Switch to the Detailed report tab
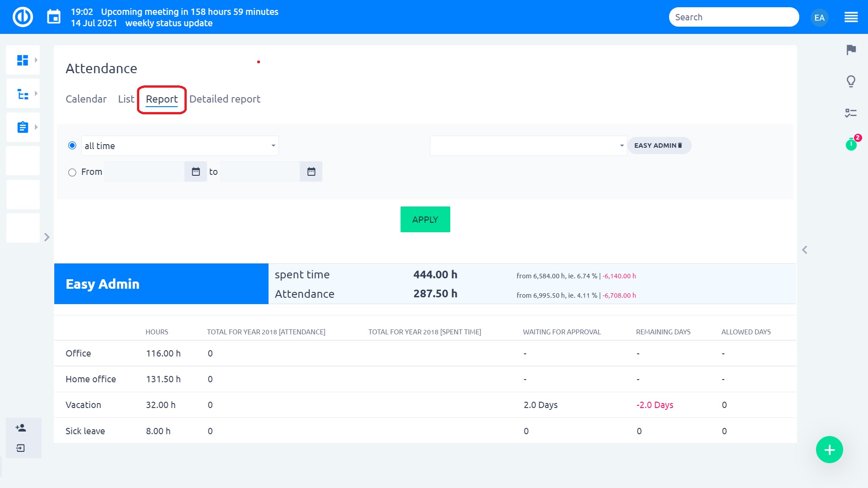The image size is (868, 488). pyautogui.click(x=225, y=99)
